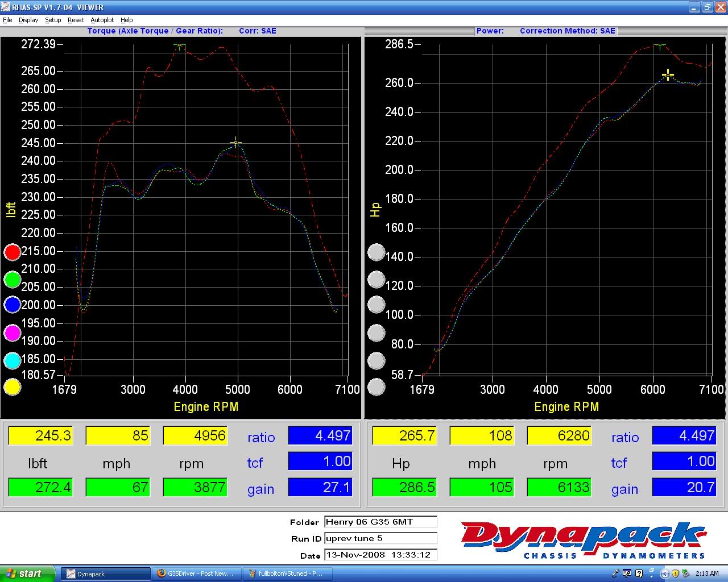Click the power ratio value 4.497
Screen dimensions: 728x582
point(684,436)
